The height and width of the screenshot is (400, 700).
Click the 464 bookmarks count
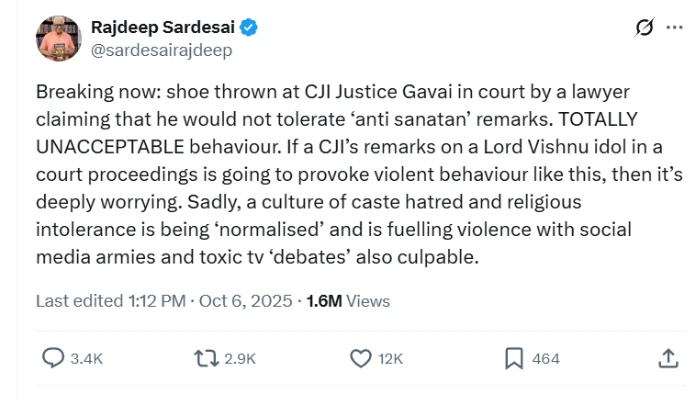546,359
